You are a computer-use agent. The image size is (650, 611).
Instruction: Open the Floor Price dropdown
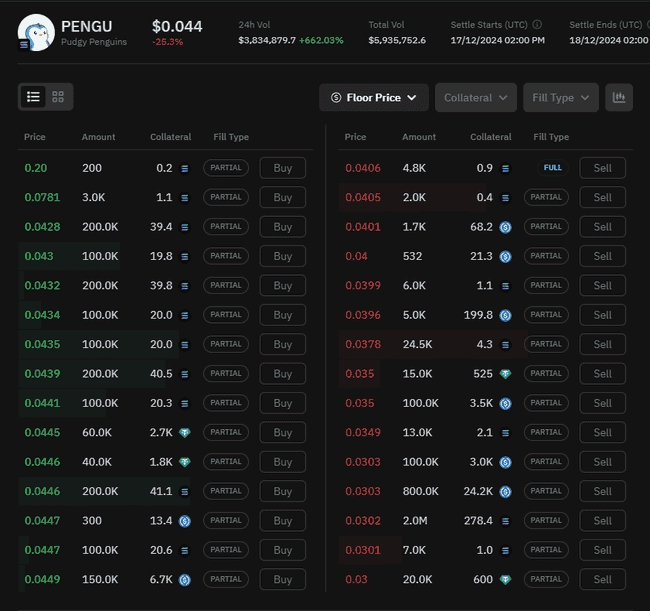[374, 97]
